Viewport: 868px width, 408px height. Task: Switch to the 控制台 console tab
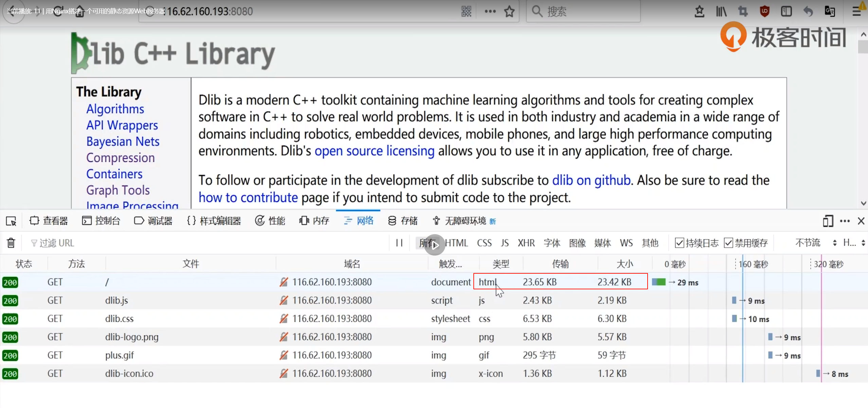tap(101, 221)
